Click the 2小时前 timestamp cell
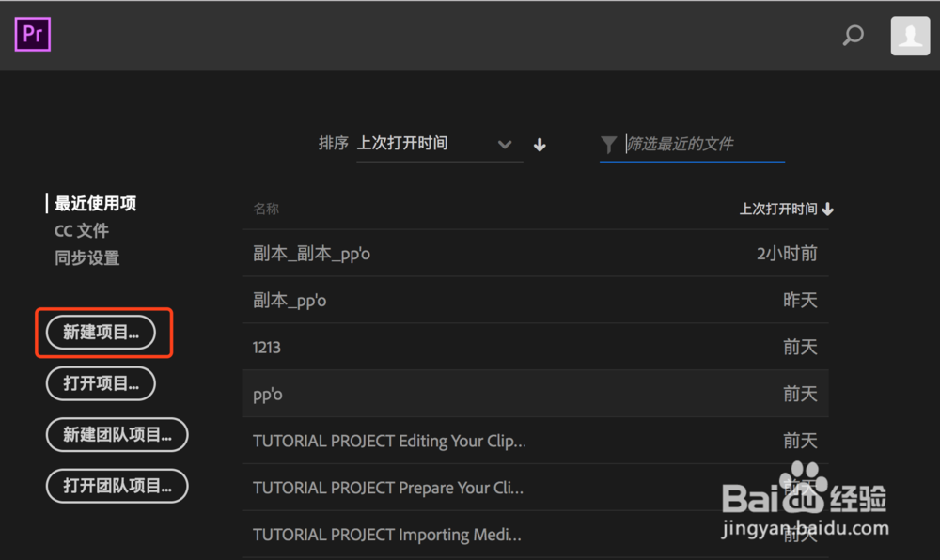 point(787,254)
